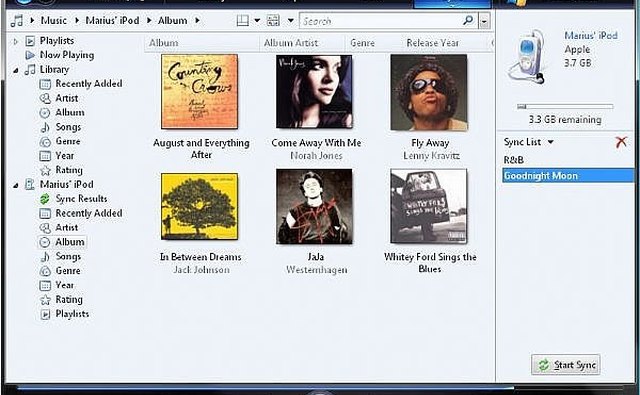Select the JaJa album cover
This screenshot has width=640, height=395.
coord(314,206)
